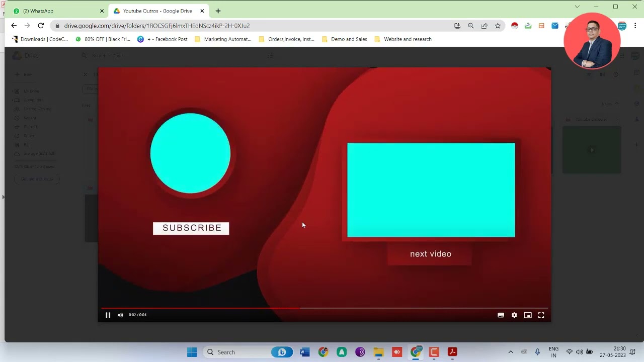This screenshot has height=362, width=644.
Task: Open the Windows Start menu
Action: tap(192, 352)
